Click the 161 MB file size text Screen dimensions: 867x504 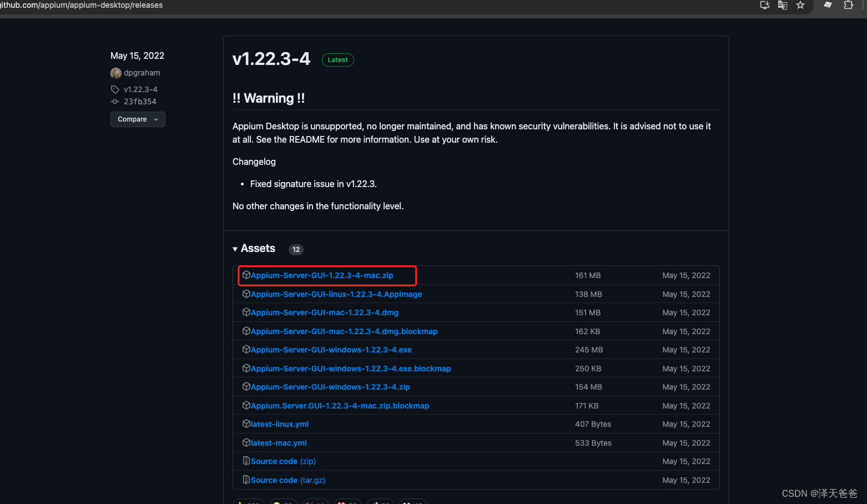tap(588, 275)
